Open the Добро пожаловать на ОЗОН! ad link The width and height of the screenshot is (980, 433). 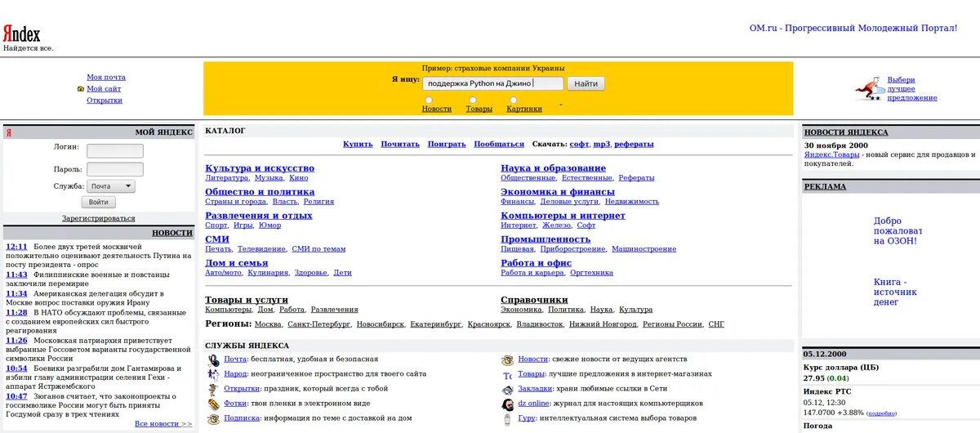pyautogui.click(x=898, y=230)
